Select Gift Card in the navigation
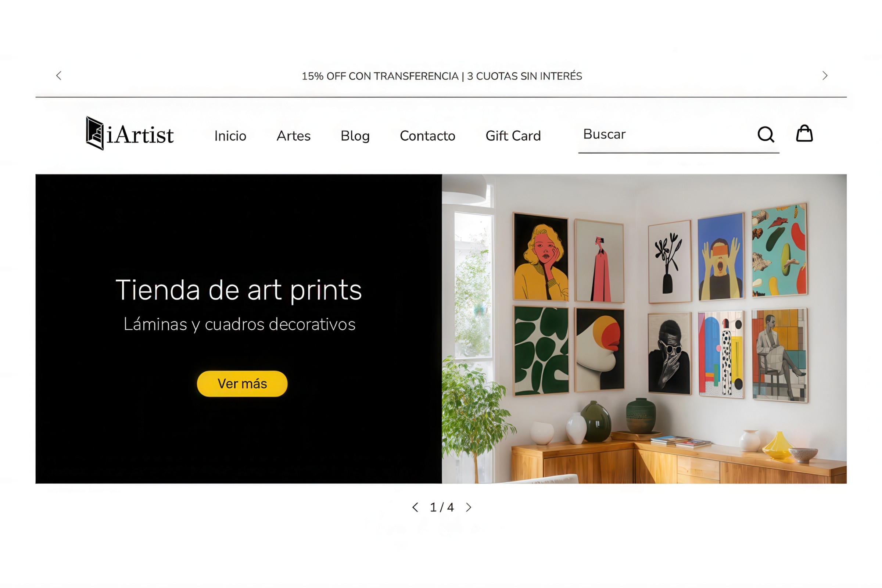This screenshot has height=588, width=882. [x=513, y=136]
